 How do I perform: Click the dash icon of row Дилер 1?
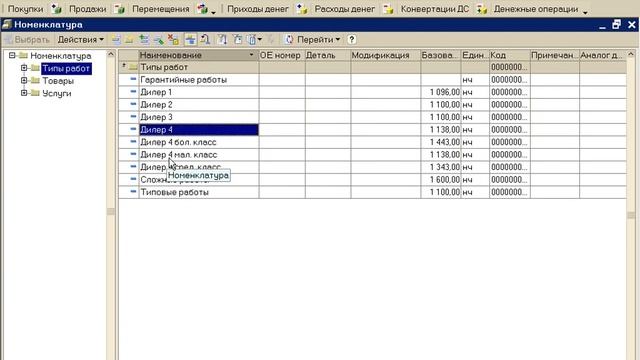click(133, 91)
